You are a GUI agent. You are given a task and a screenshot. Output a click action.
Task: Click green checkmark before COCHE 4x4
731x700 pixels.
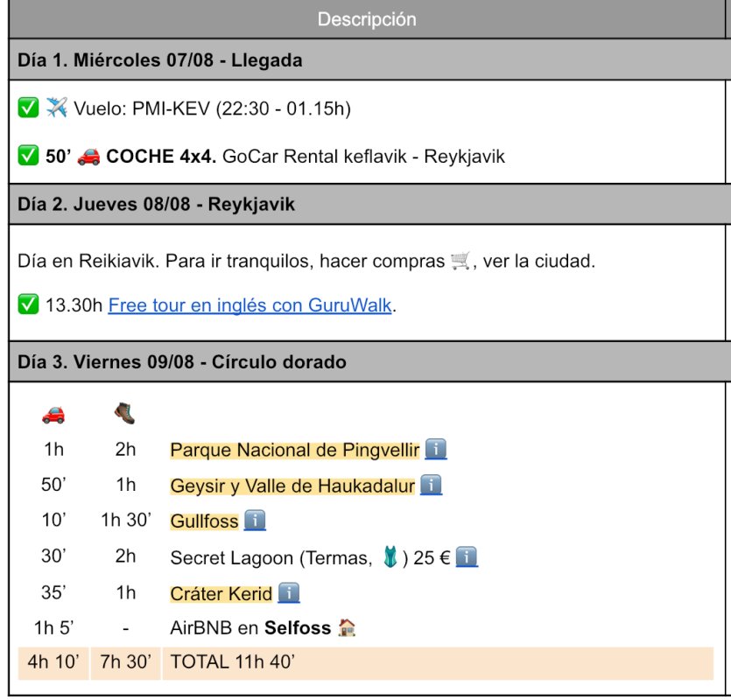(28, 157)
